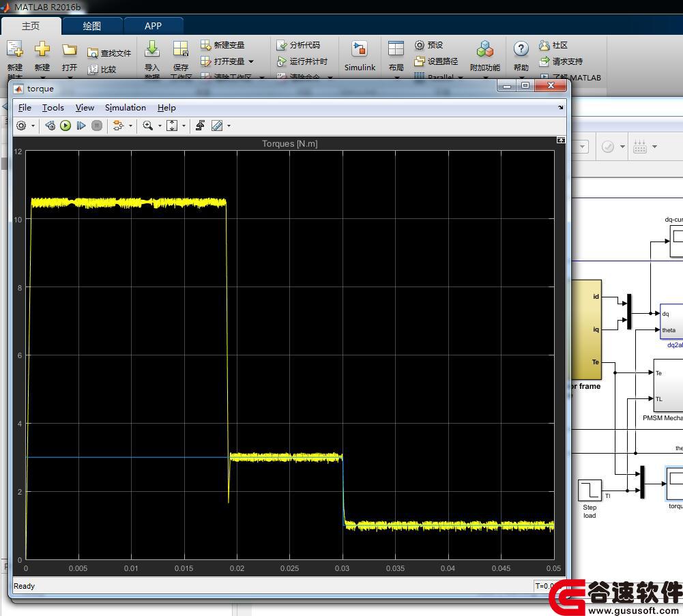Expand the axes scaling dropdown arrow
This screenshot has height=616, width=683.
point(184,126)
